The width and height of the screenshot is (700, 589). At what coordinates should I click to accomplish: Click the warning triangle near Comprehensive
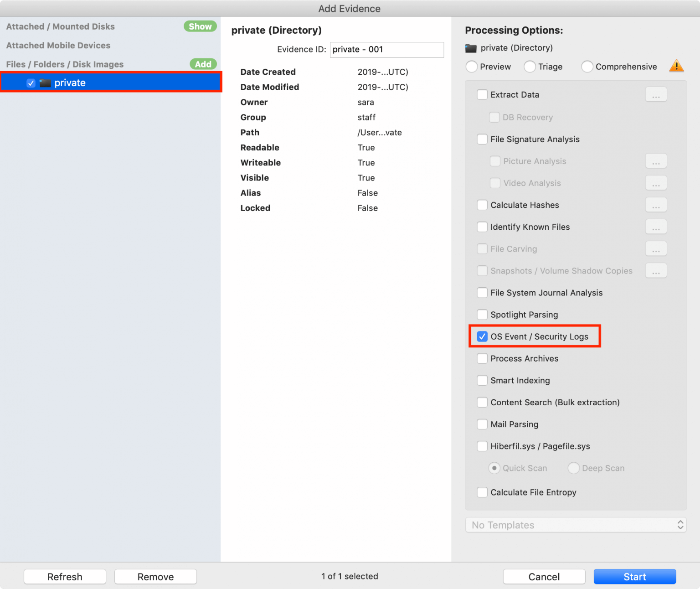[676, 66]
